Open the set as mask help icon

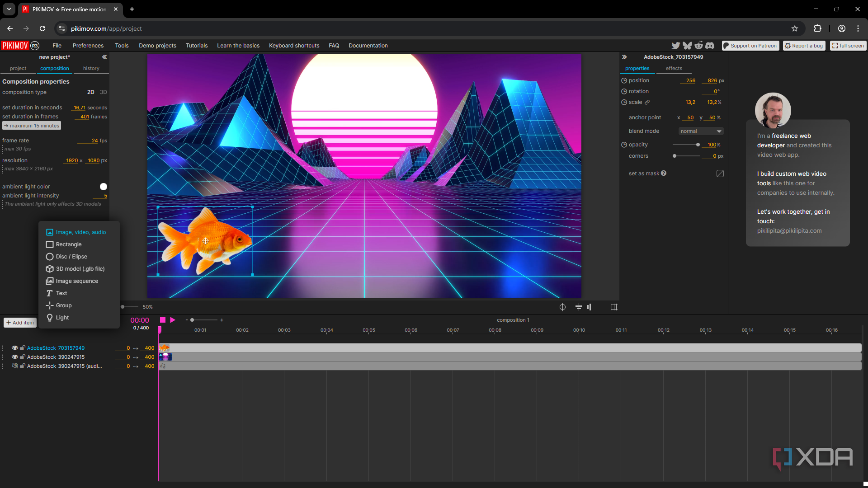pyautogui.click(x=664, y=173)
